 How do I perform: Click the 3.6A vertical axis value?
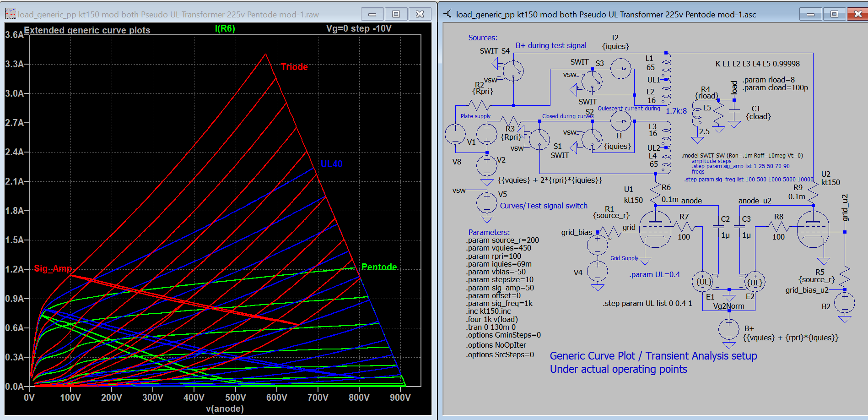click(x=14, y=35)
